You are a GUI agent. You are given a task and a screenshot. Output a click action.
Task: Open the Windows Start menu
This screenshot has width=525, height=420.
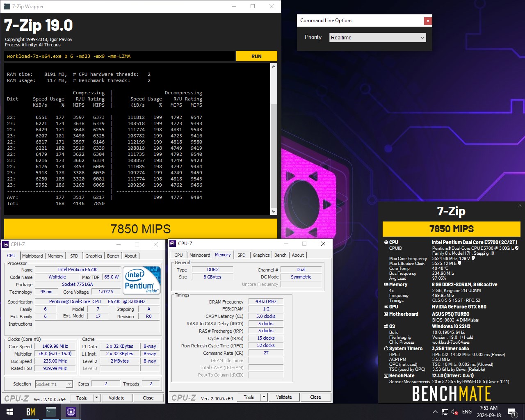pyautogui.click(x=10, y=412)
